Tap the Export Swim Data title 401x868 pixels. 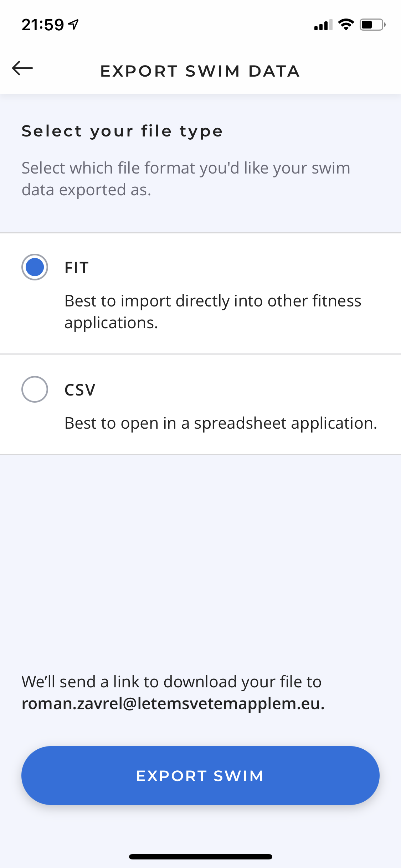coord(200,71)
